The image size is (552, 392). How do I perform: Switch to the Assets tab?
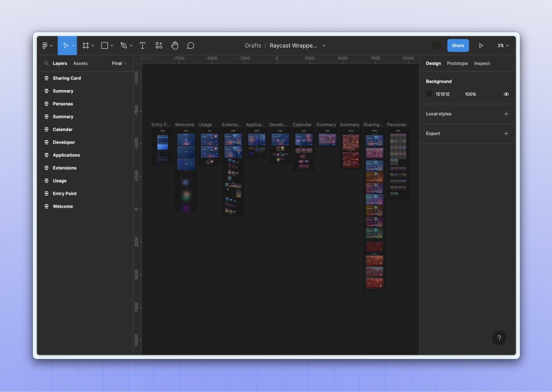tap(80, 63)
